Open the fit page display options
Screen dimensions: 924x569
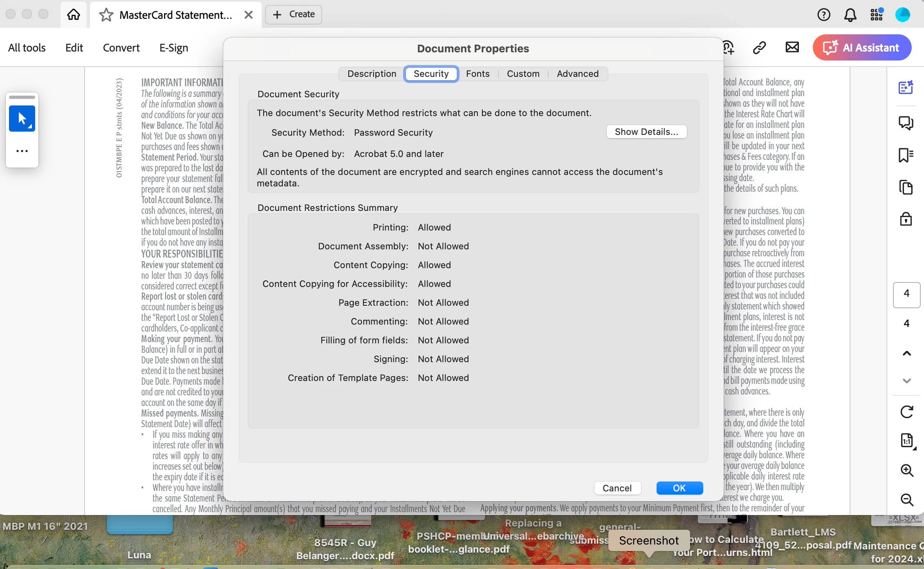point(907,441)
